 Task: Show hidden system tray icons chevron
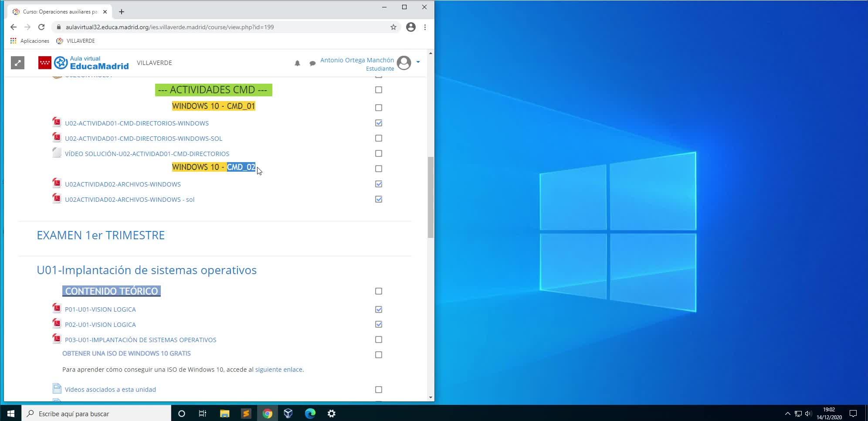coord(787,414)
